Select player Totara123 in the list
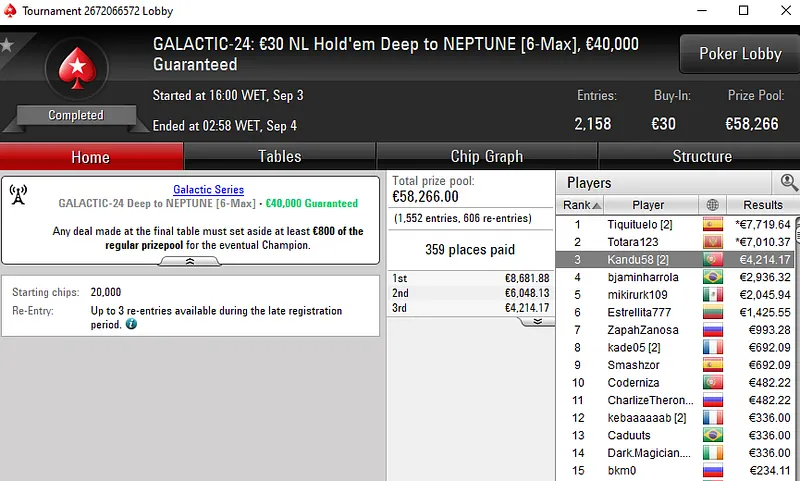Viewport: 800px width, 481px height. coord(634,242)
